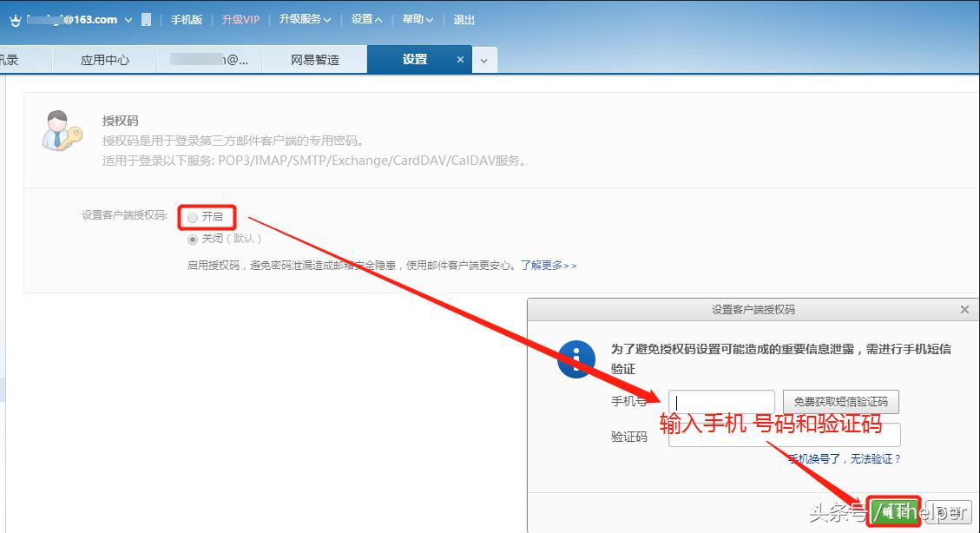Image resolution: width=980 pixels, height=533 pixels.
Task: Close the 设置 tab with its X
Action: tap(459, 61)
